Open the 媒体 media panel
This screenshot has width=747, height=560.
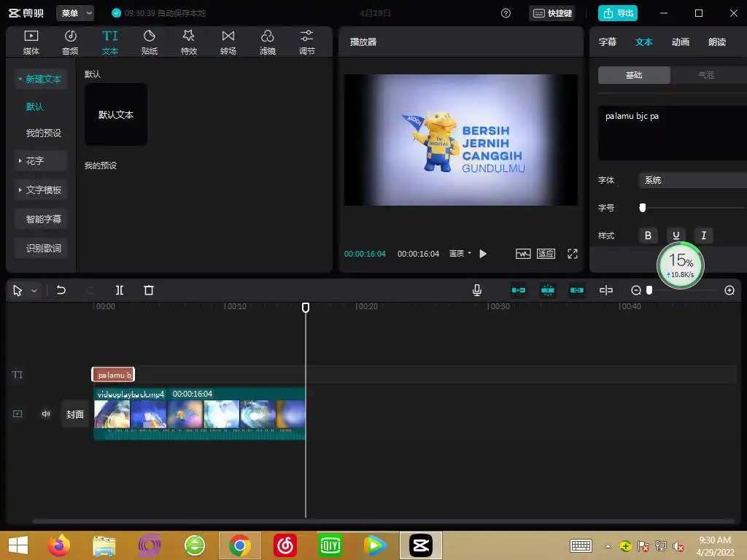click(x=31, y=42)
